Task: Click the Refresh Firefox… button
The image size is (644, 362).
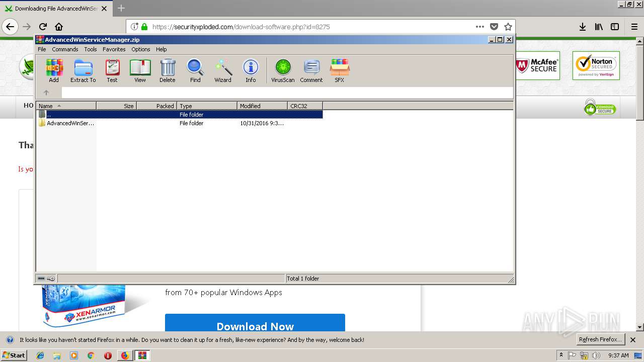Action: [x=601, y=340]
